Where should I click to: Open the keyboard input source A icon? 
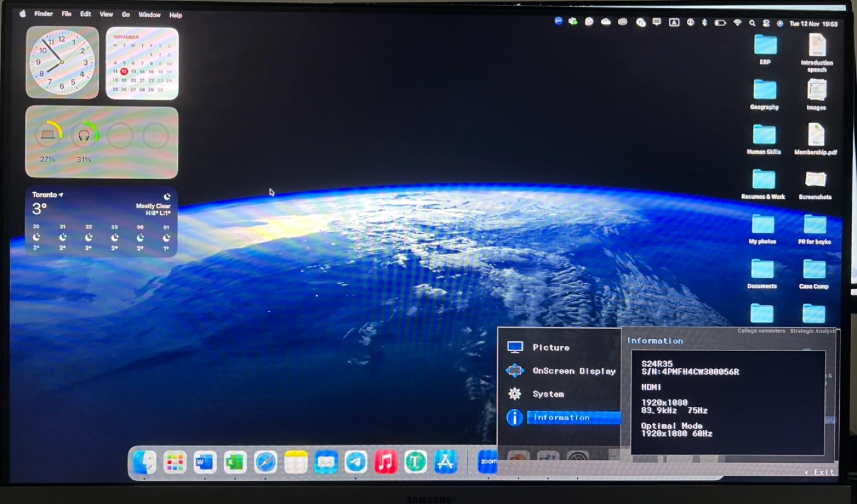pos(674,23)
